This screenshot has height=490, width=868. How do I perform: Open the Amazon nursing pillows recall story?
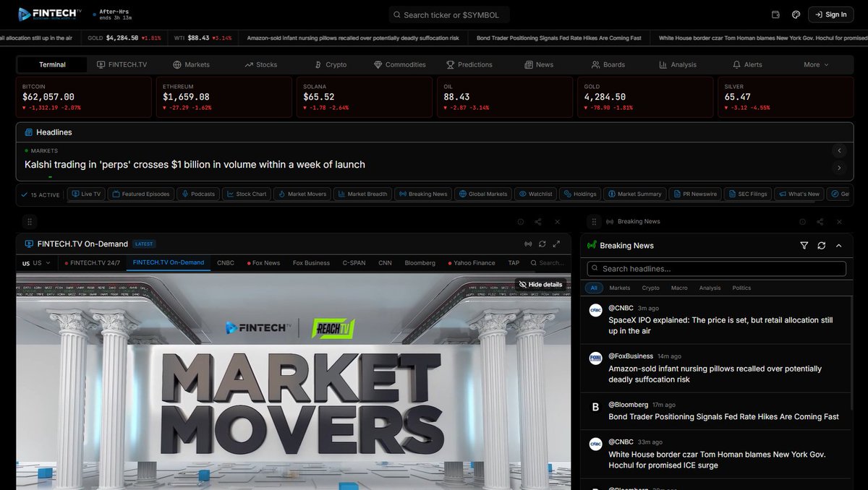715,374
